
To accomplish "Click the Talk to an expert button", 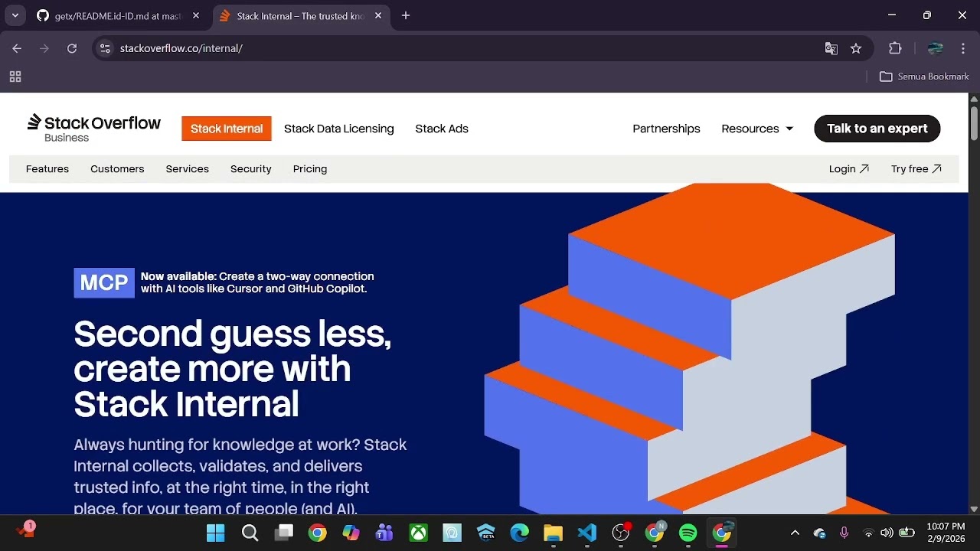I will pyautogui.click(x=877, y=129).
